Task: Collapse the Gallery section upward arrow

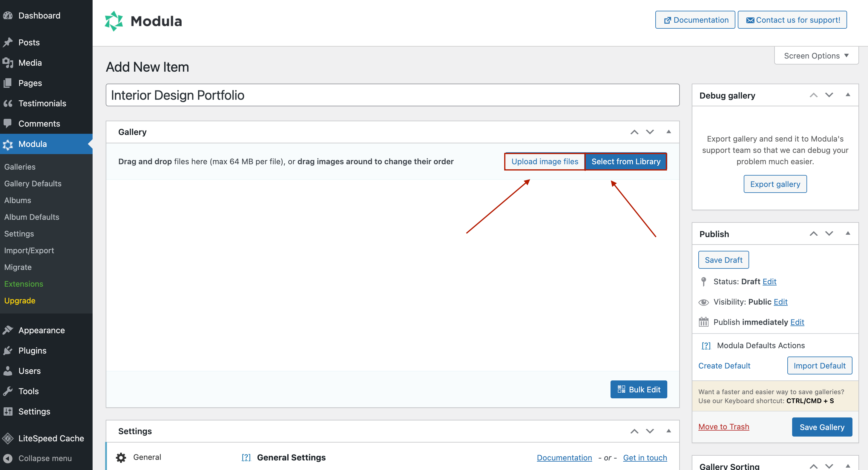Action: click(668, 131)
